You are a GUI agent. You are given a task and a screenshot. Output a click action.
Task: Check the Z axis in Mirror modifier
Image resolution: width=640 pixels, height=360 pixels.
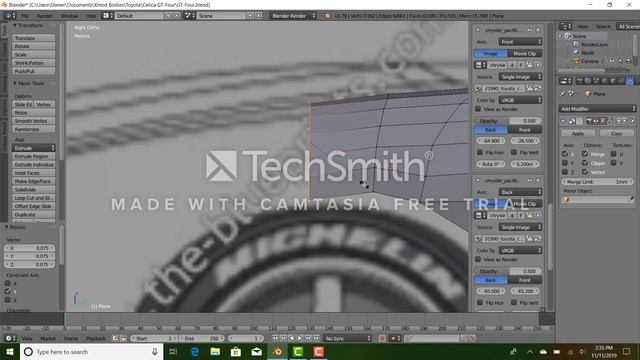tap(565, 172)
